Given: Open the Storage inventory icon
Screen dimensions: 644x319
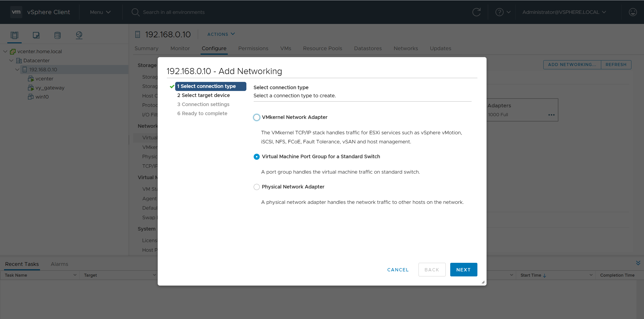Looking at the screenshot, I should click(x=57, y=35).
